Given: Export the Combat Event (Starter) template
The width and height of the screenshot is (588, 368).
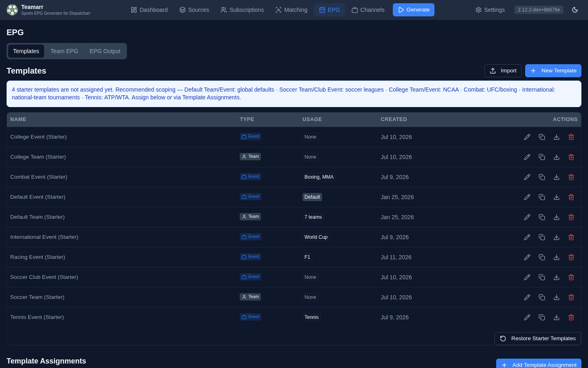Looking at the screenshot, I should [x=557, y=177].
